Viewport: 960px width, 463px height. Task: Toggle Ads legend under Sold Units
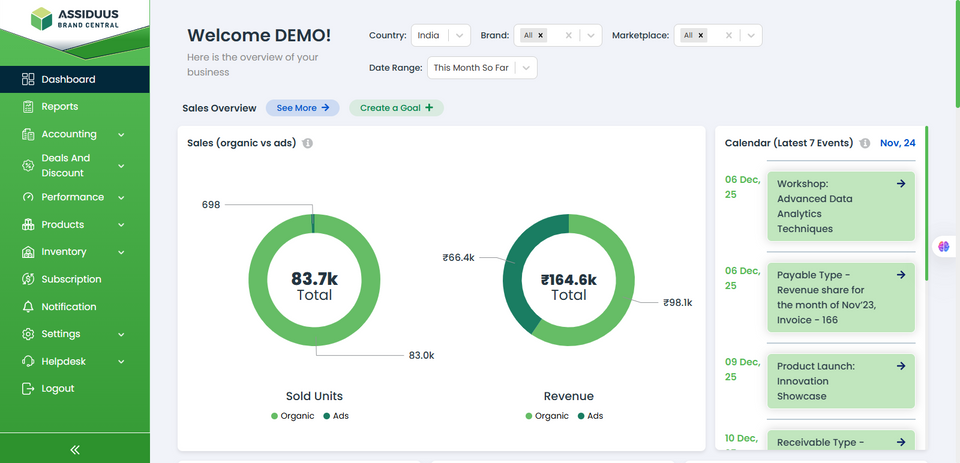pyautogui.click(x=335, y=416)
